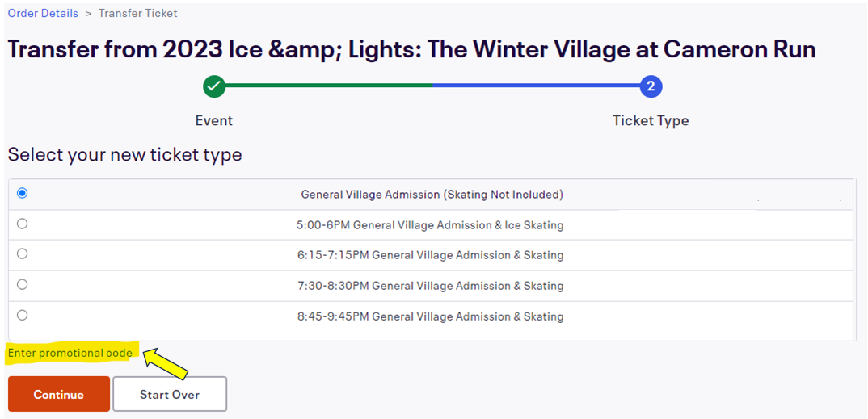
Task: Click the green checkmark Event step icon
Action: pos(214,86)
